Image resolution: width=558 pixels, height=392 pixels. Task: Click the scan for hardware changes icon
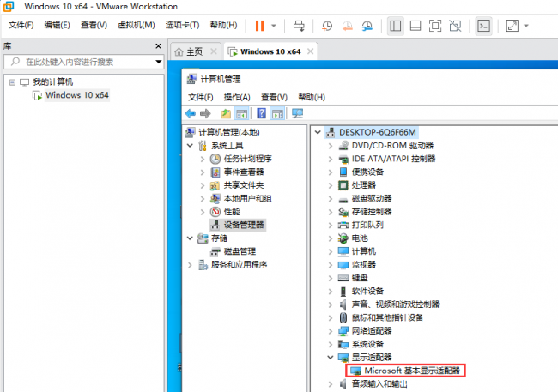297,114
